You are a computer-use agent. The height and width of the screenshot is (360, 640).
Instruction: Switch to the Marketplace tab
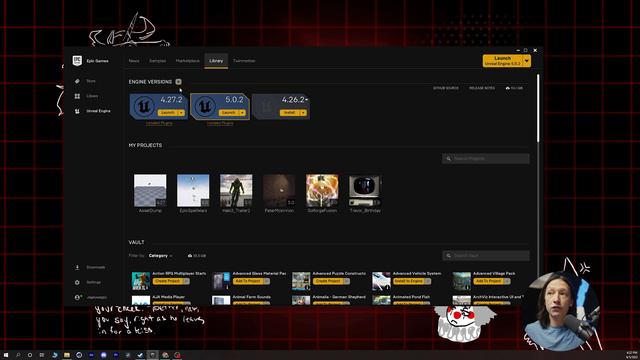[188, 61]
